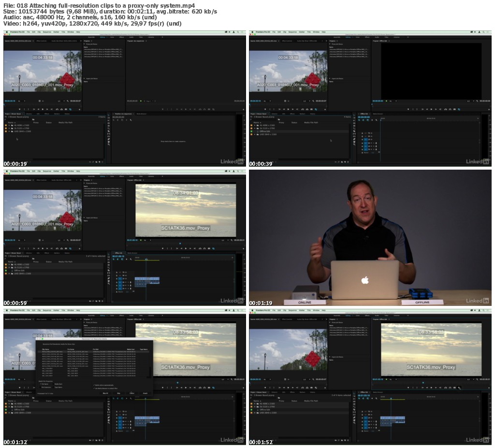
Task: Open the Window menu in the 00:01:52 frame
Action: click(x=316, y=310)
